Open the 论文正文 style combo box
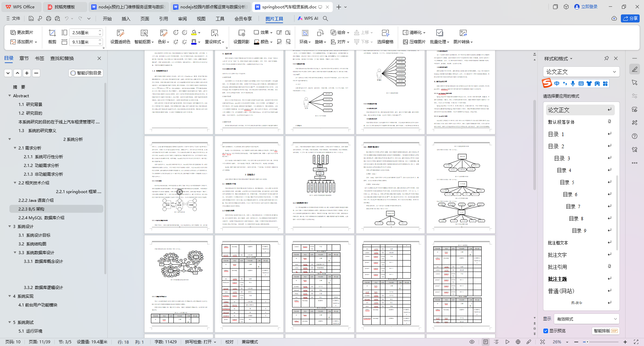This screenshot has width=644, height=346. pos(581,72)
